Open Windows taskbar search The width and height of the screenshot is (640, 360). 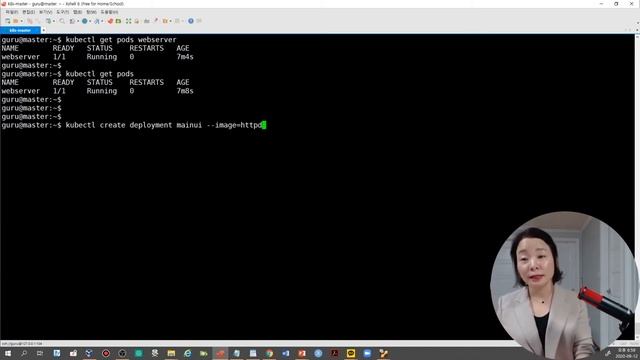[24, 353]
